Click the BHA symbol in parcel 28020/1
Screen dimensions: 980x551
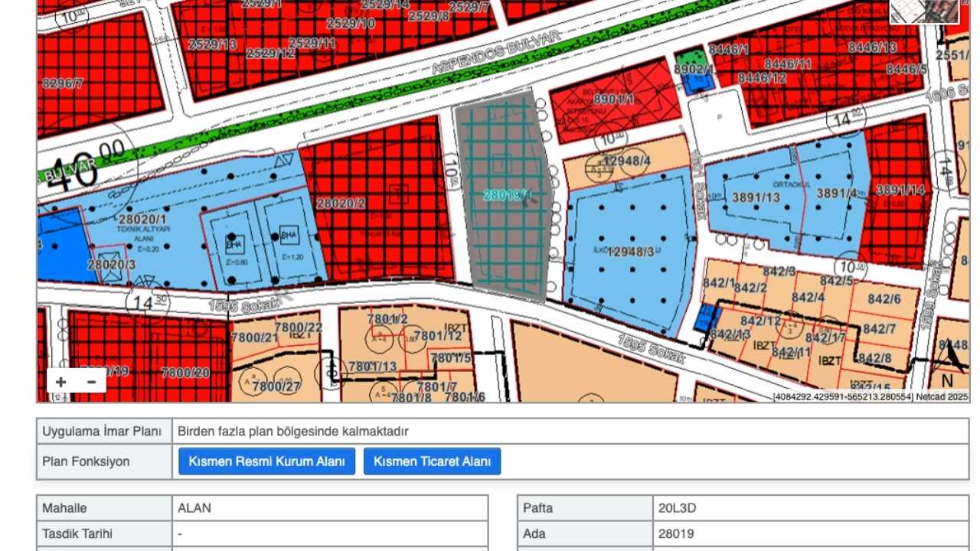(x=234, y=244)
